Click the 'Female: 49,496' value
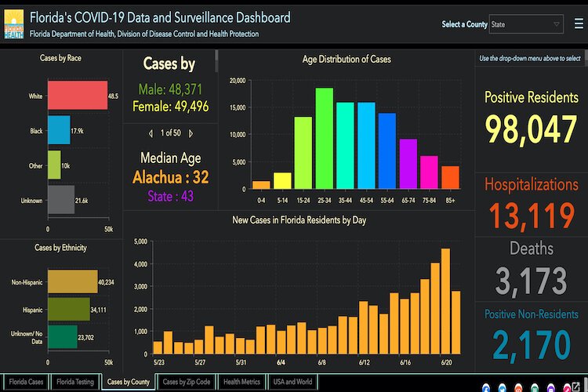This screenshot has height=392, width=588. (171, 107)
